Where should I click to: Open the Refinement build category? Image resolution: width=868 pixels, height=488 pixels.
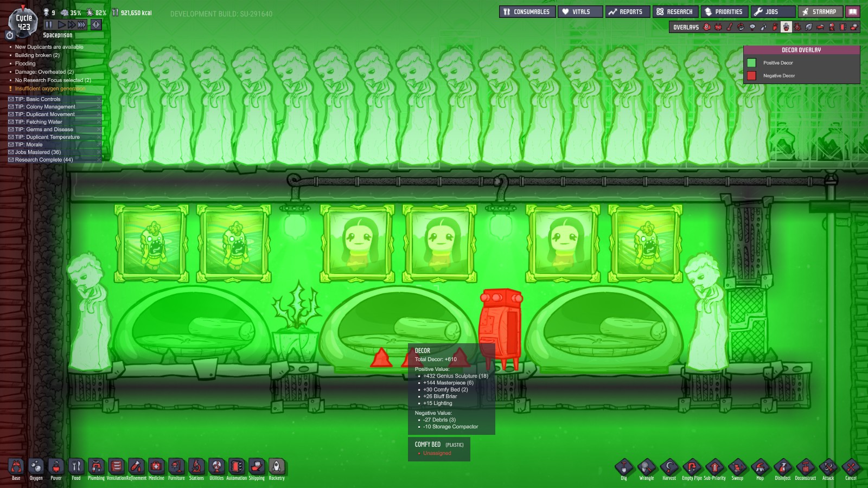pos(136,467)
